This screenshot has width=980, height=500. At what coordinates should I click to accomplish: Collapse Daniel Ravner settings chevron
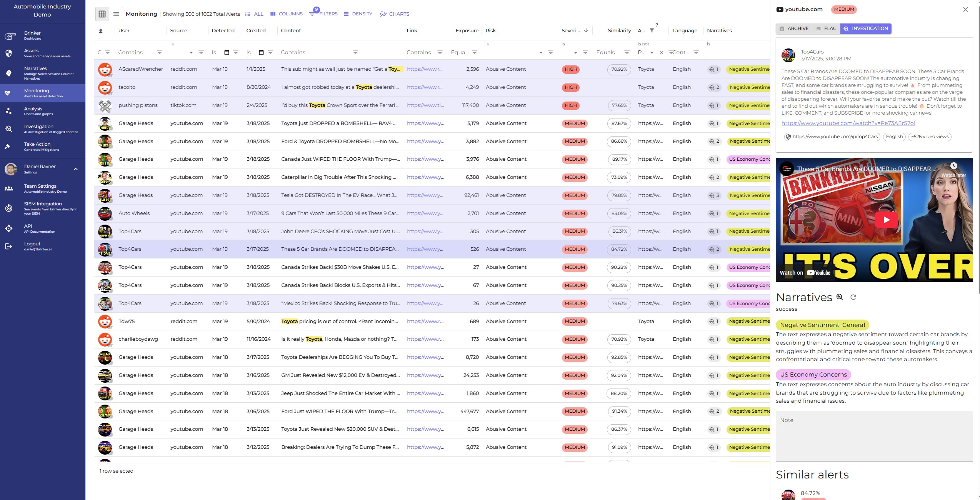[76, 169]
